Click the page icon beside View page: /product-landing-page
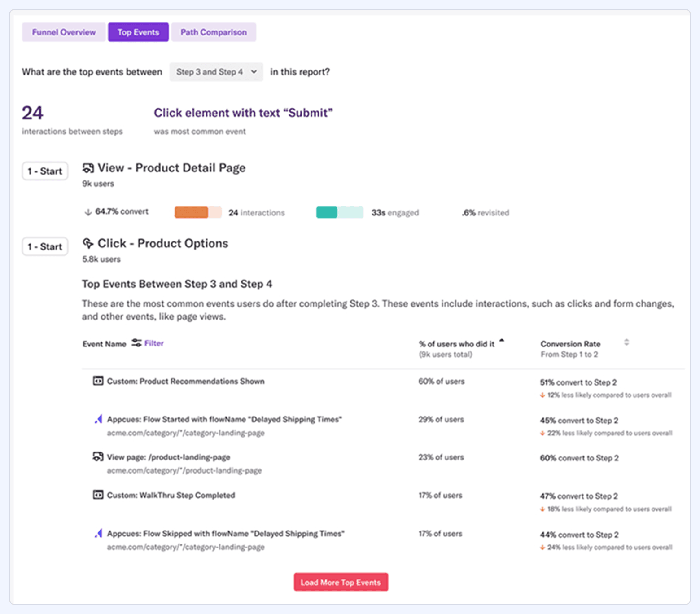The width and height of the screenshot is (700, 614). pyautogui.click(x=97, y=457)
